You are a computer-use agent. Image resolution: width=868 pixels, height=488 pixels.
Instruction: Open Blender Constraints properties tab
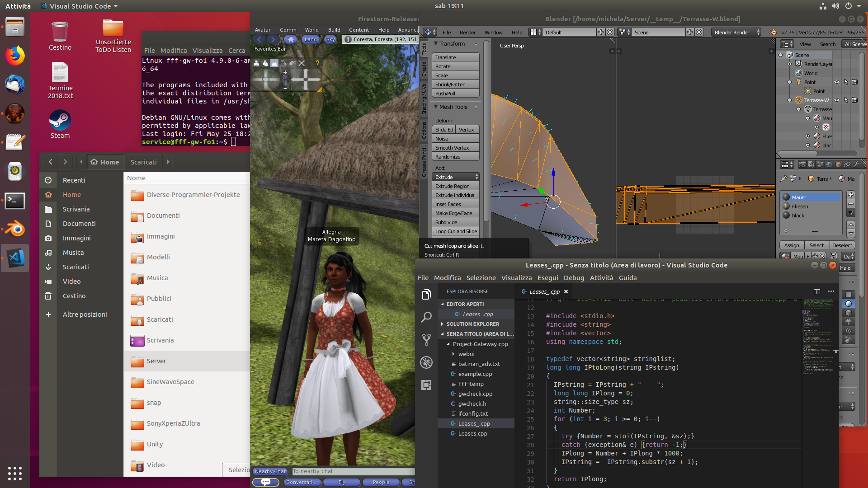tap(847, 164)
